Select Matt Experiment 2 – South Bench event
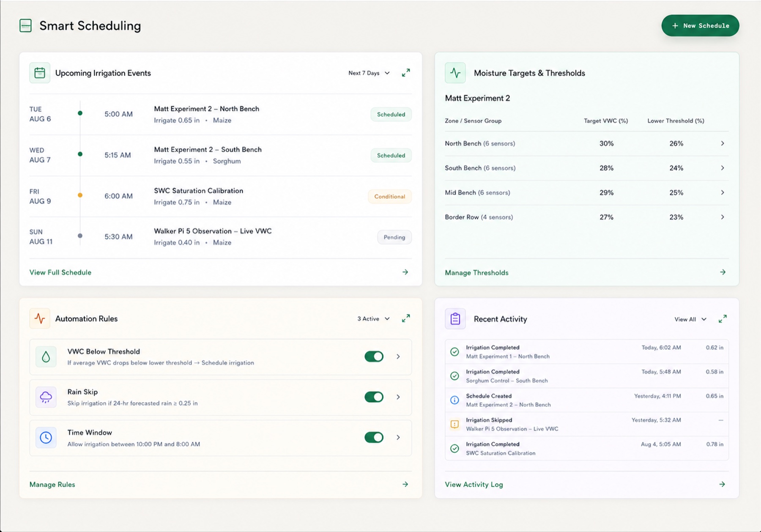Screen dimensions: 761x532 (x=208, y=150)
